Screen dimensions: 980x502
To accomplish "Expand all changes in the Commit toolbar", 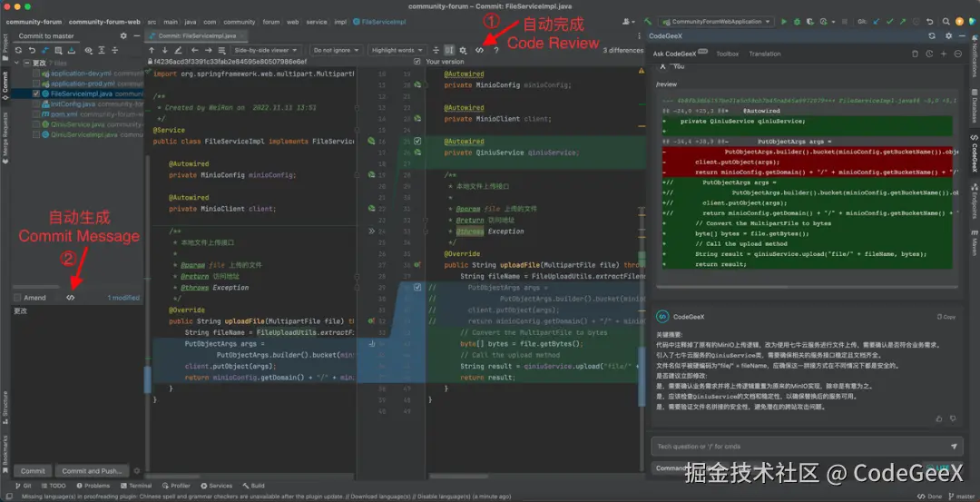I will coord(102,50).
